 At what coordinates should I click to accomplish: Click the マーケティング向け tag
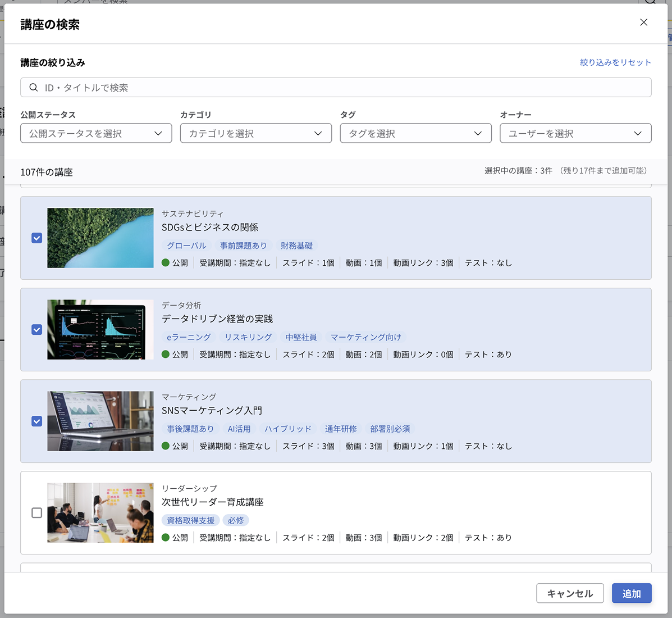pos(366,337)
